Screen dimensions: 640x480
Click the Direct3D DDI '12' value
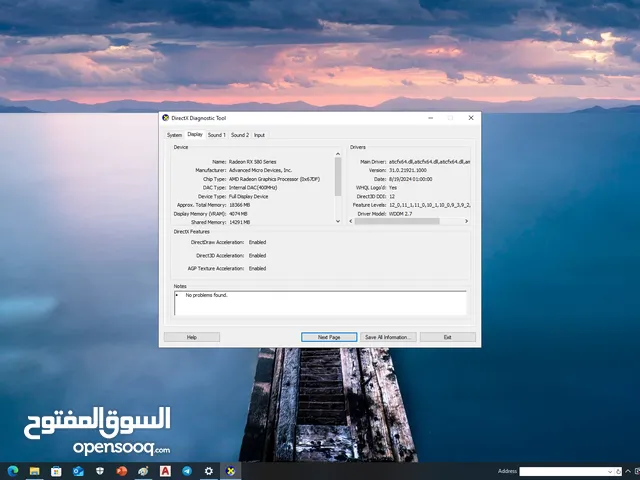[392, 197]
